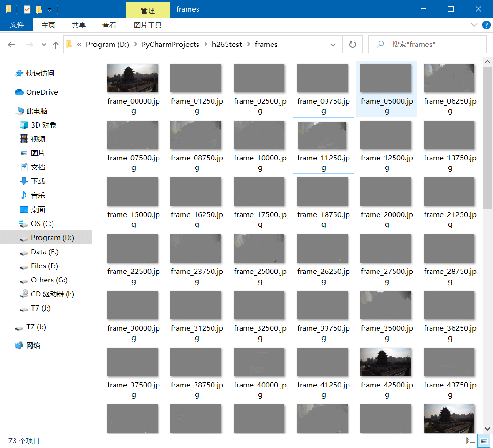This screenshot has height=448, width=493.
Task: Click the 搜索"frames" search box
Action: [x=427, y=44]
